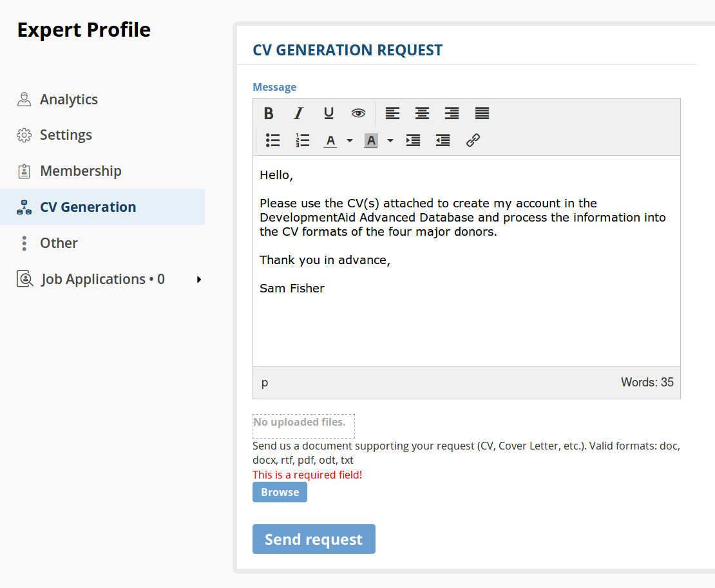715x588 pixels.
Task: Center-align the message text
Action: tap(422, 113)
